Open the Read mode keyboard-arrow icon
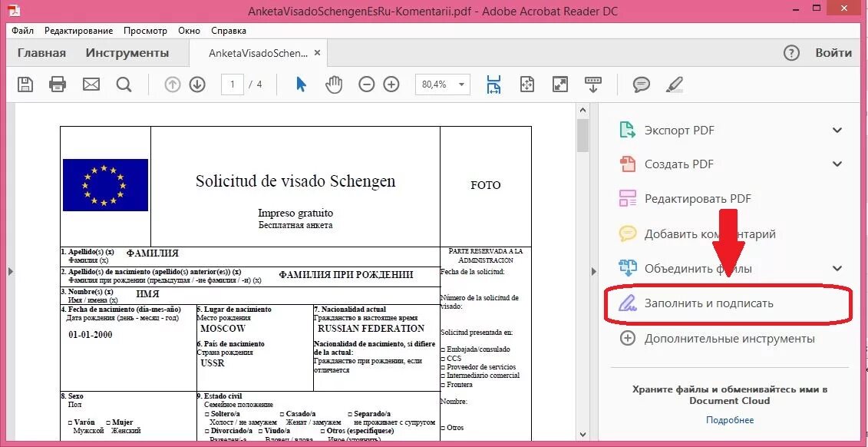This screenshot has width=868, height=447. pos(593,84)
